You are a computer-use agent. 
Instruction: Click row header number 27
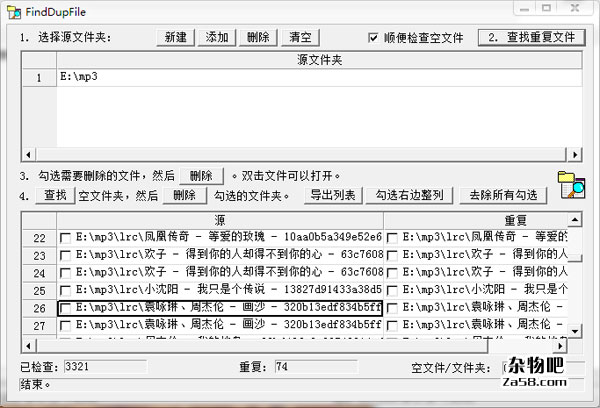[x=39, y=326]
